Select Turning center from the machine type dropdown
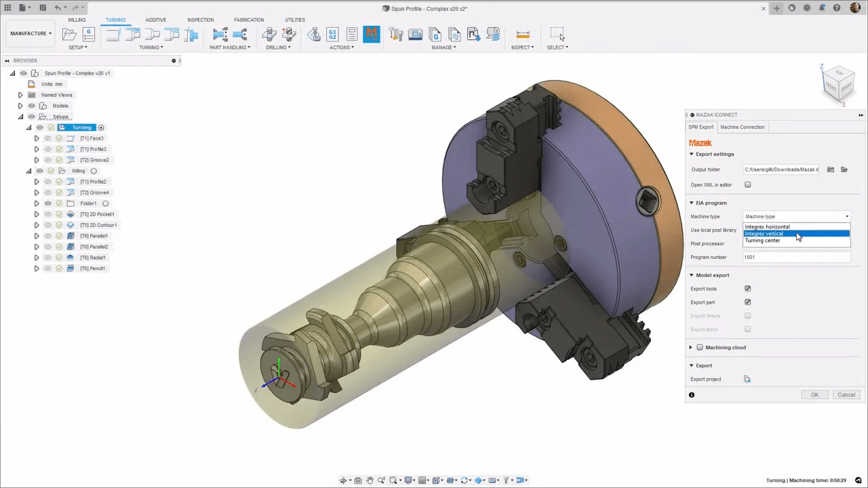This screenshot has width=868, height=488. pos(763,240)
